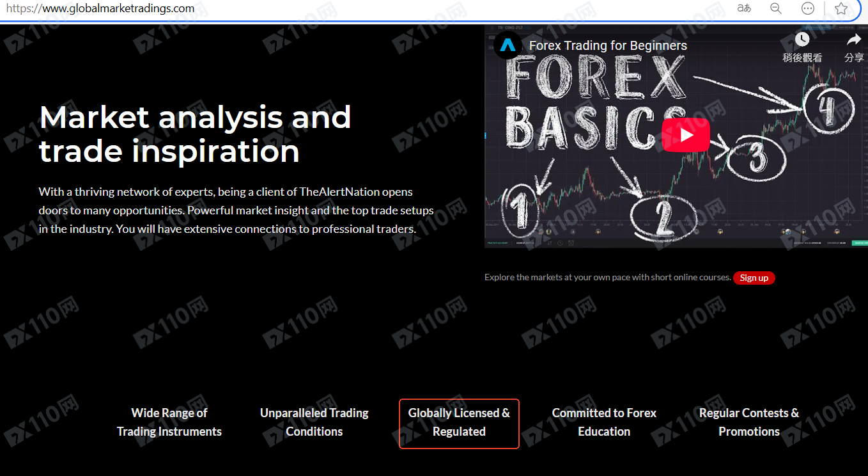Image resolution: width=868 pixels, height=476 pixels.
Task: Click the YouTube channel avatar icon
Action: pos(508,45)
